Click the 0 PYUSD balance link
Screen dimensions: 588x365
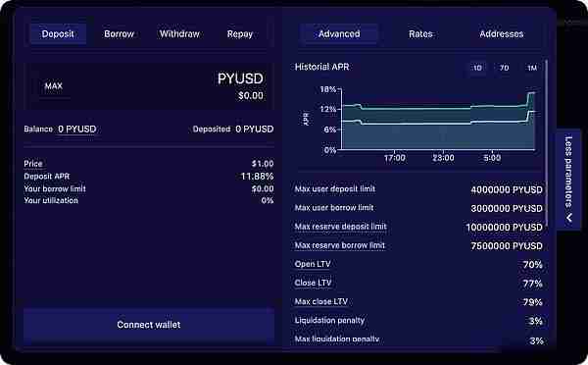click(x=77, y=130)
